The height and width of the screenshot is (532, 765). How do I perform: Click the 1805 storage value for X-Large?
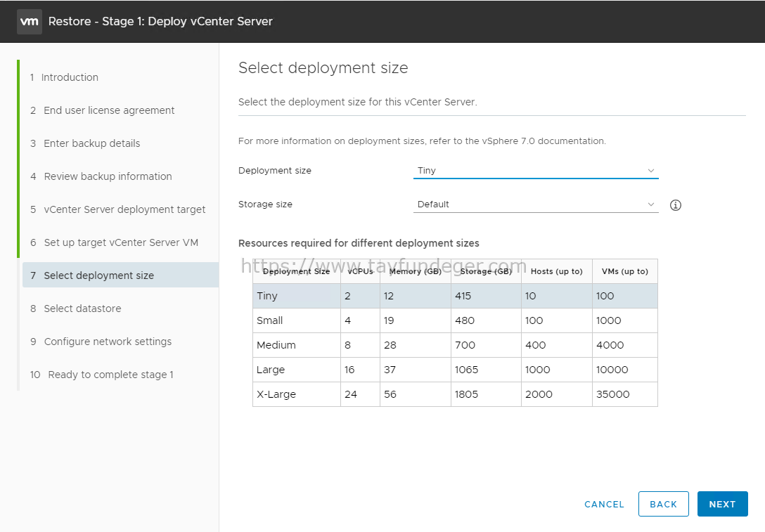466,394
